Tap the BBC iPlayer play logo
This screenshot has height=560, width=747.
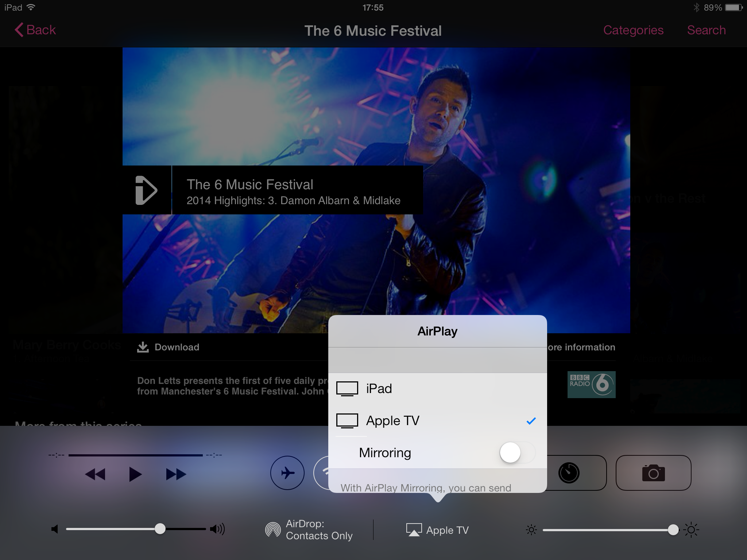point(146,190)
